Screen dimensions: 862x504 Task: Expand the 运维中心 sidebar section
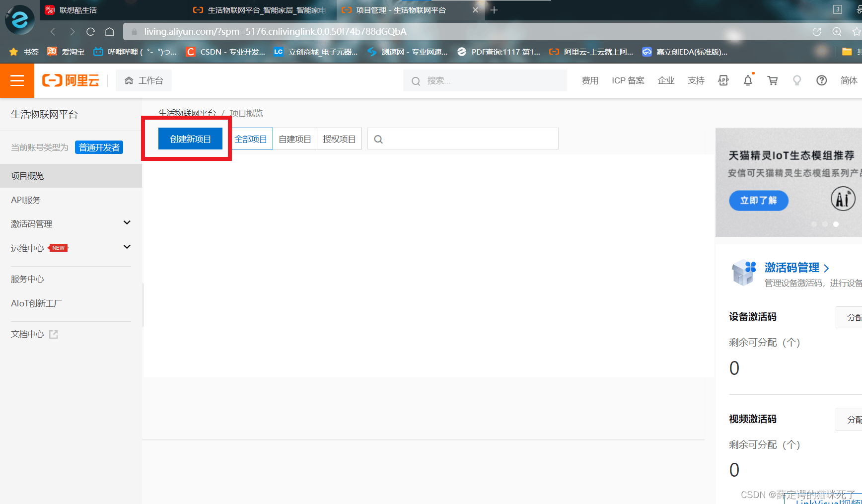(x=127, y=247)
